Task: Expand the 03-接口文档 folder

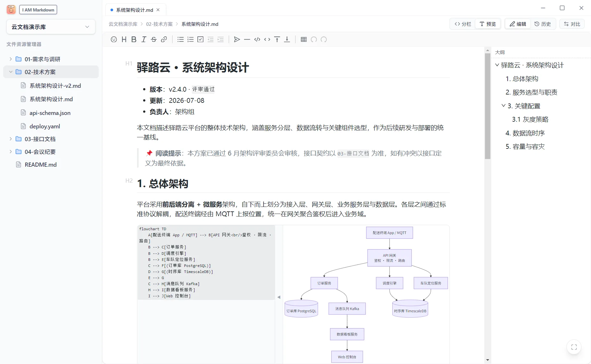Action: (11, 139)
